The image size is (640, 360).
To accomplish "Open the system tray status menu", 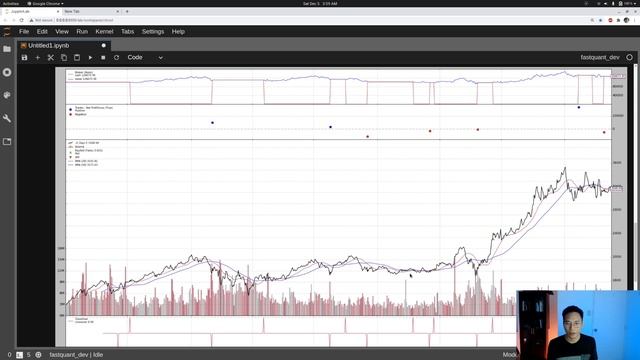I will click(x=617, y=3).
